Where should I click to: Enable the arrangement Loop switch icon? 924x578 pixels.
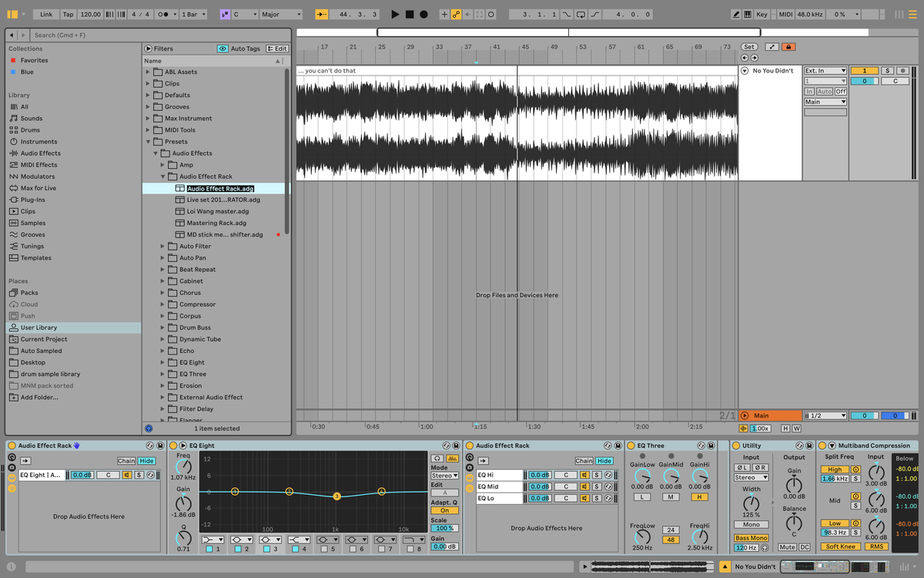[581, 14]
